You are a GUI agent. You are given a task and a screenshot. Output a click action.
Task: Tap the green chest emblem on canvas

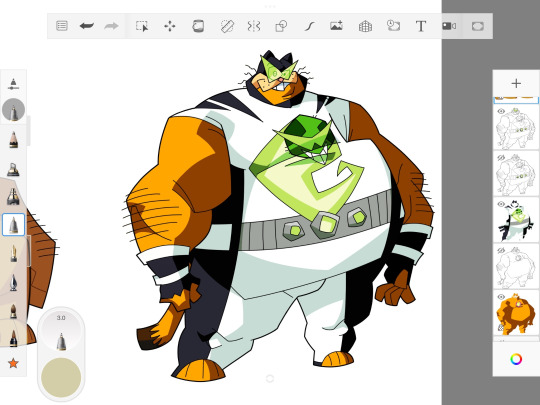pos(307,169)
